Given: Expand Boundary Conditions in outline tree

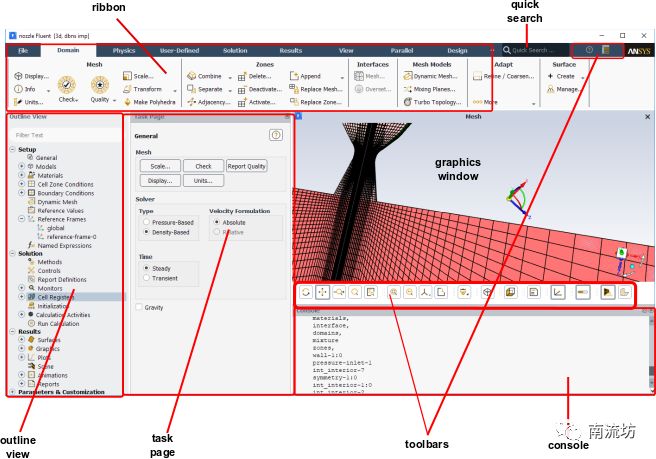Looking at the screenshot, I should pyautogui.click(x=22, y=193).
